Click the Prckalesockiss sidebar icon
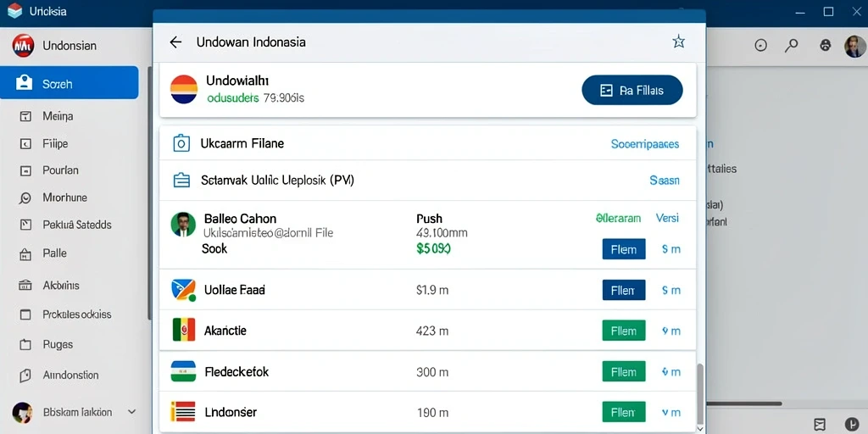Viewport: 868px width, 434px height. click(25, 314)
